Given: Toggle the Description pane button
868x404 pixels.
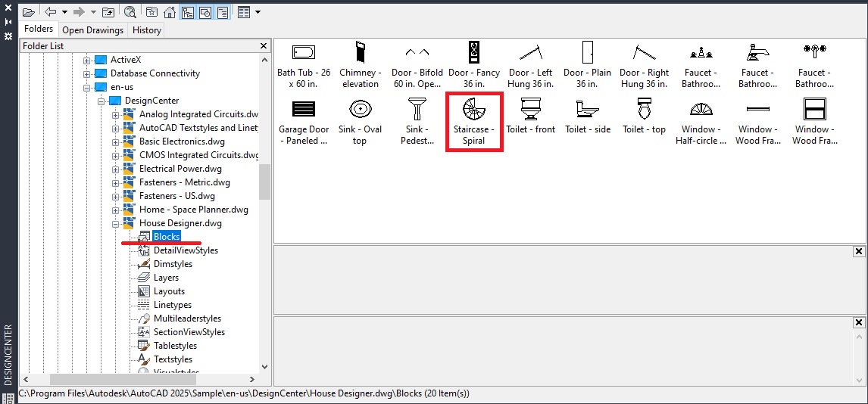Looking at the screenshot, I should click(x=222, y=12).
